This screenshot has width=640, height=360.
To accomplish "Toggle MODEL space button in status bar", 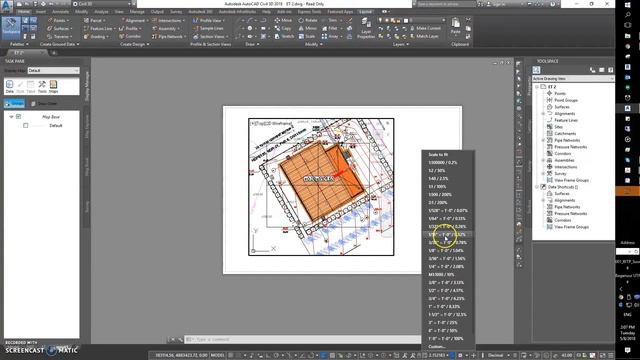I will click(218, 356).
